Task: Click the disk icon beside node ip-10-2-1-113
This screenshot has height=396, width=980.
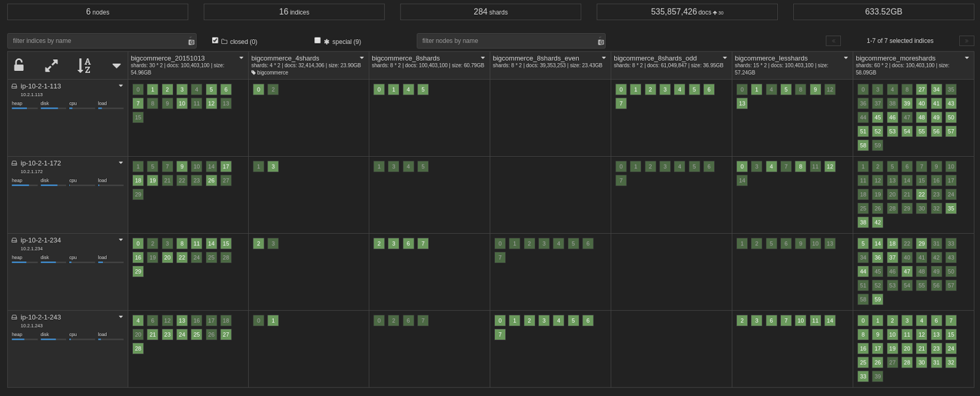Action: 14,86
